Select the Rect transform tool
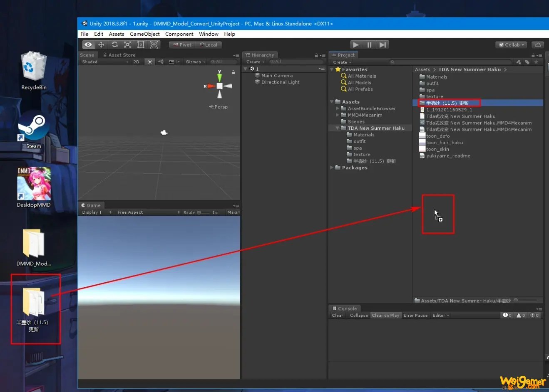Screen dimensions: 549x392 pos(141,44)
